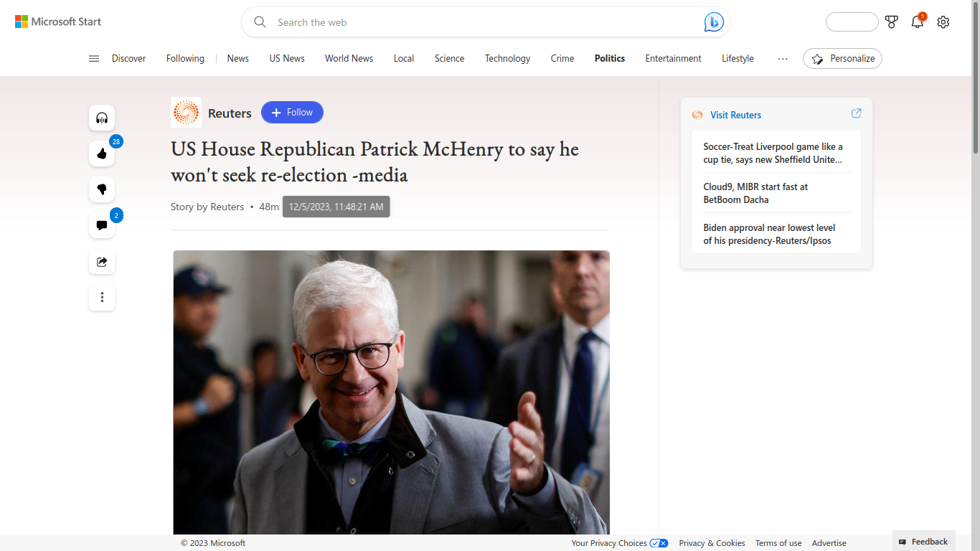This screenshot has width=980, height=551.
Task: Open Reuters in new window icon
Action: [856, 113]
